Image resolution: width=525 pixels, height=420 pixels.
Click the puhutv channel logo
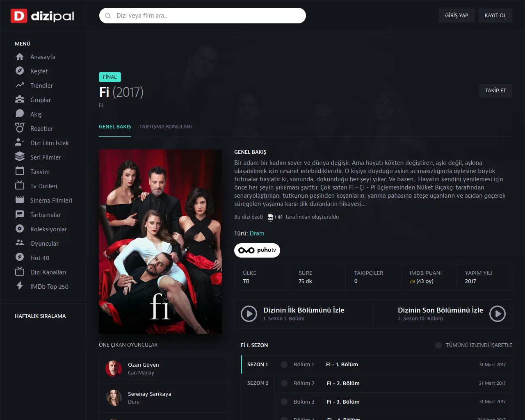(257, 250)
